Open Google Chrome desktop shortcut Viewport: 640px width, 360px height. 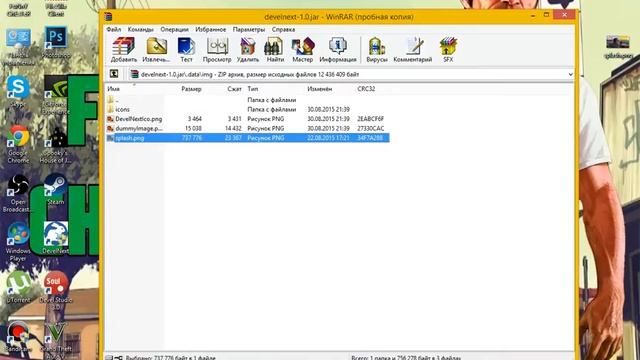click(18, 144)
